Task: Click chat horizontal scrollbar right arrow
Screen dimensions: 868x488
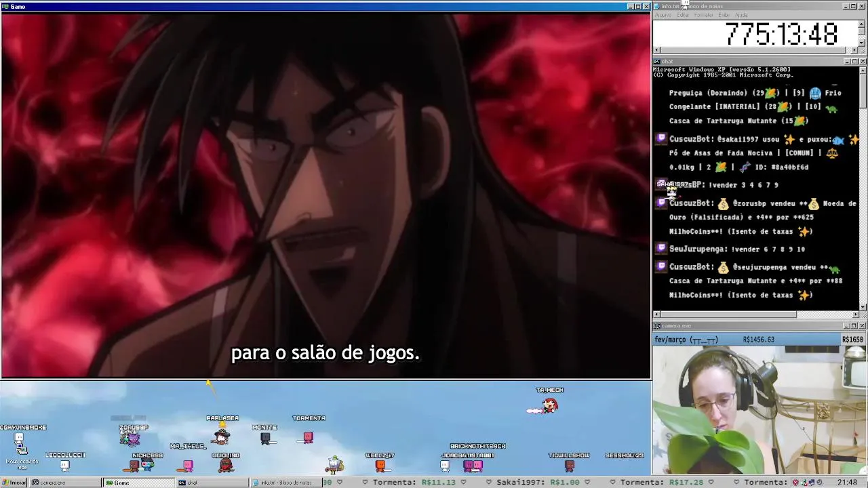Action: click(x=855, y=314)
